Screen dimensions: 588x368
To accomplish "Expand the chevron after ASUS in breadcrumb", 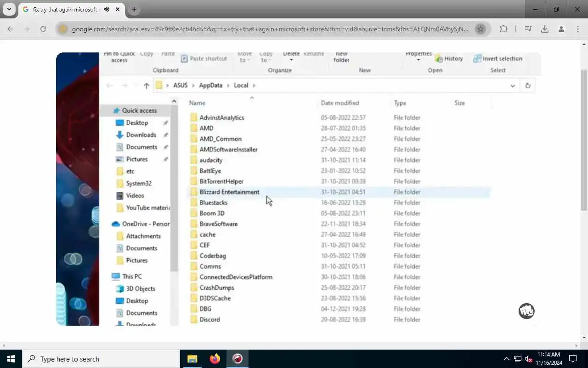I will [x=193, y=86].
